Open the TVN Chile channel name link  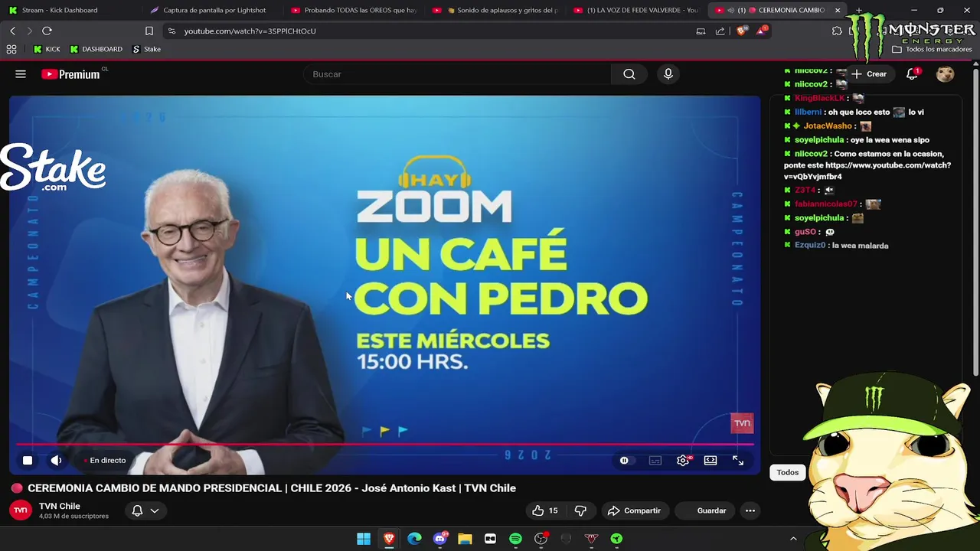tap(60, 506)
